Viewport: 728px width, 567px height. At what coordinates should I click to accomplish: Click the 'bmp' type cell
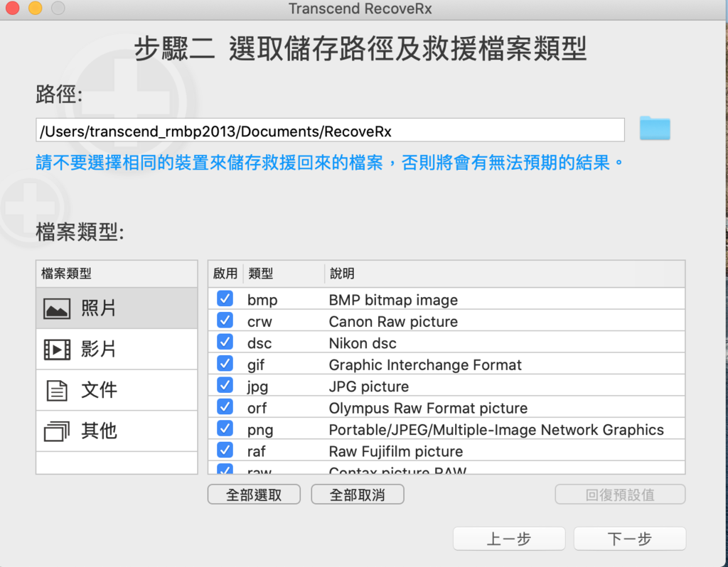click(262, 301)
